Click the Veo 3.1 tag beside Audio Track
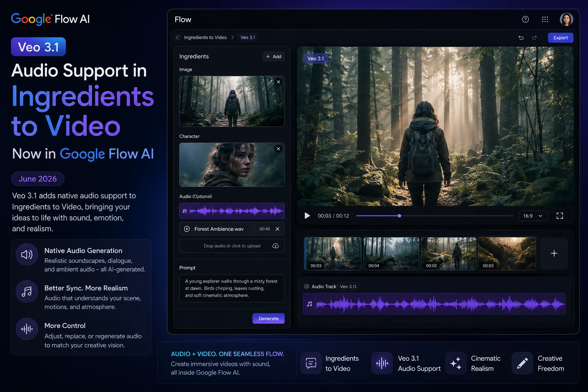Viewport: 588px width, 392px height. (348, 286)
